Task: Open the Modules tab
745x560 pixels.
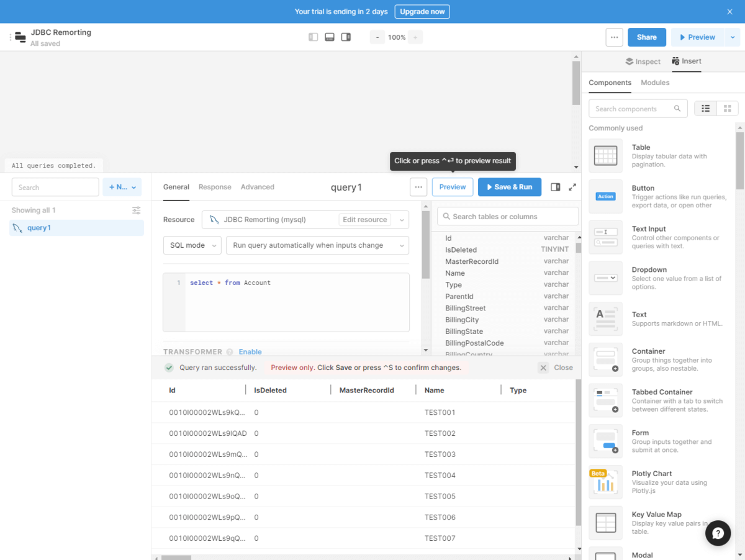Action: point(655,83)
